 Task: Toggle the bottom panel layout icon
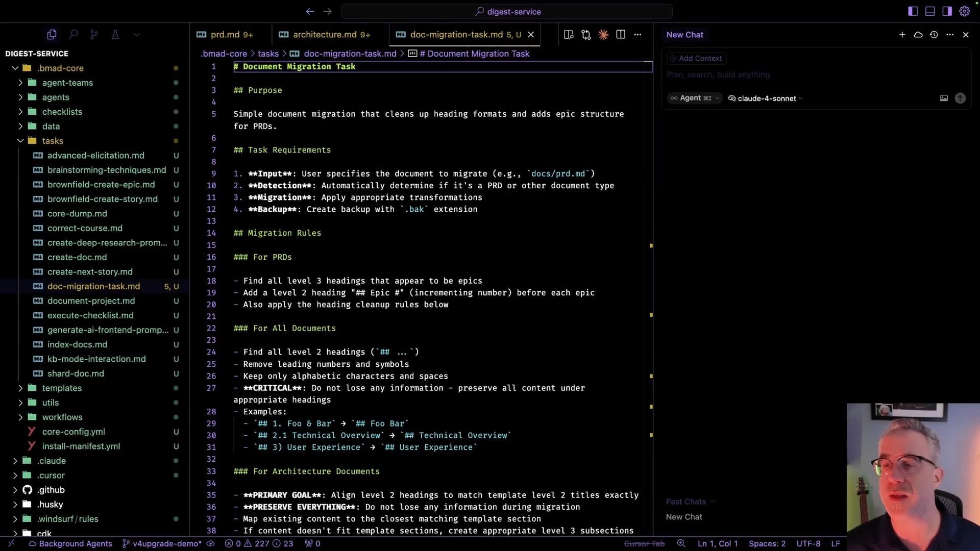(930, 11)
